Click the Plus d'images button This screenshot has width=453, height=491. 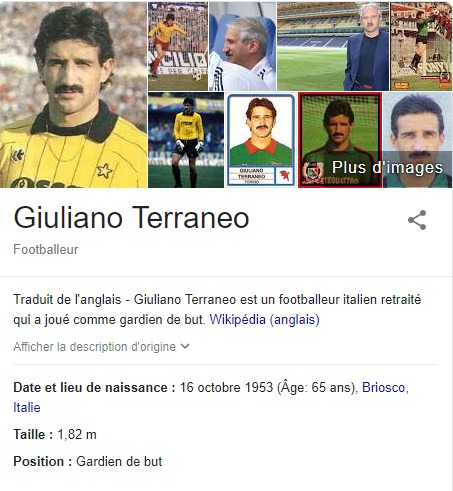point(387,167)
